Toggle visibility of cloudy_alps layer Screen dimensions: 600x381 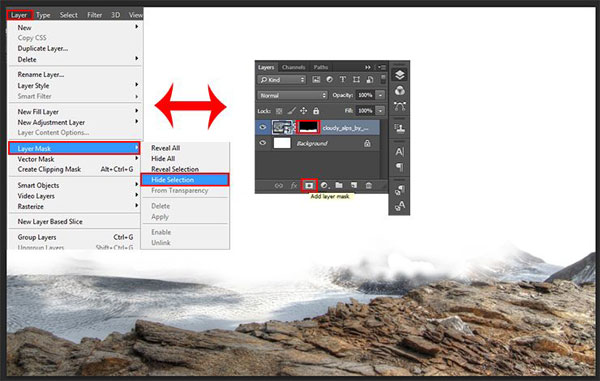click(x=263, y=127)
